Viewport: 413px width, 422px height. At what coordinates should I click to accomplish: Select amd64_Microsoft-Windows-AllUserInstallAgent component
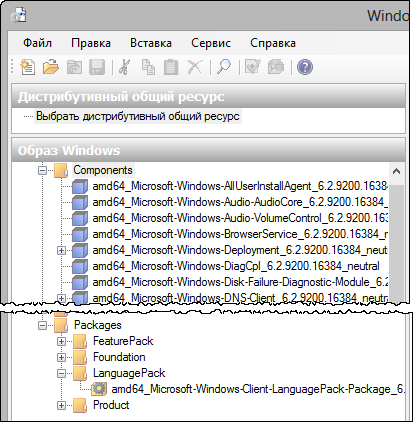[x=240, y=186]
